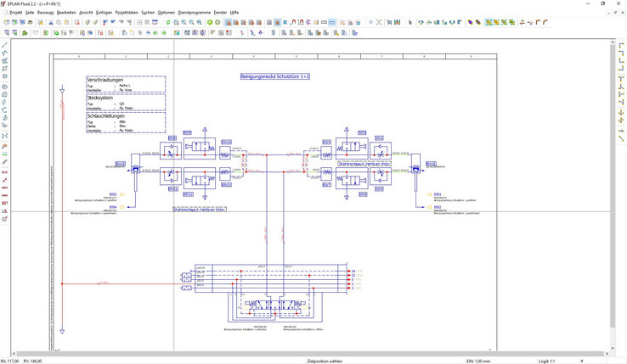627x364 pixels.
Task: Click the green next page button
Action: point(217,22)
